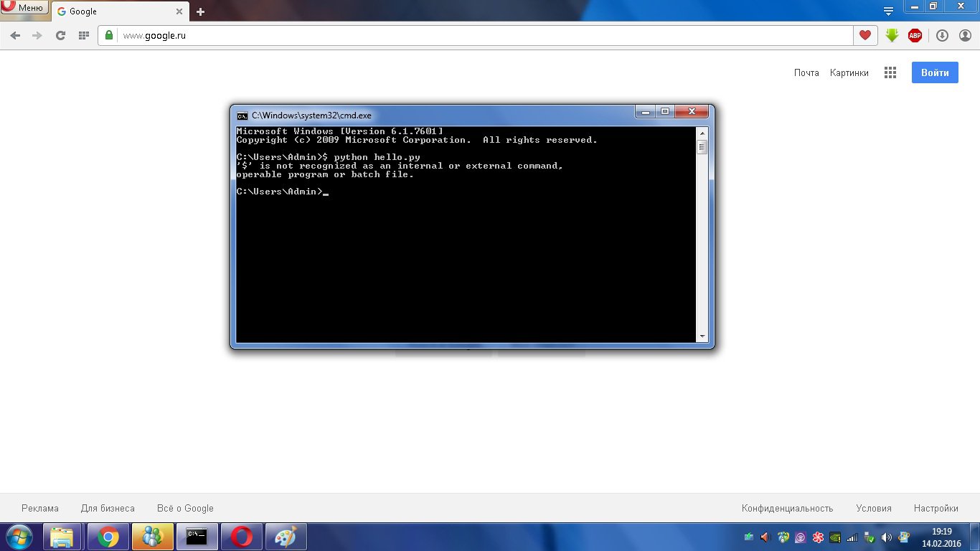Open the Для бизнеса footer link
Image resolution: width=980 pixels, height=551 pixels.
coord(108,508)
